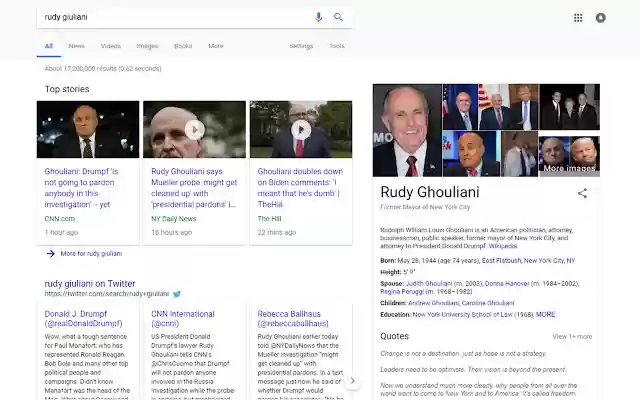Play the NY Daily News story video
640x400 pixels.
coord(194,130)
